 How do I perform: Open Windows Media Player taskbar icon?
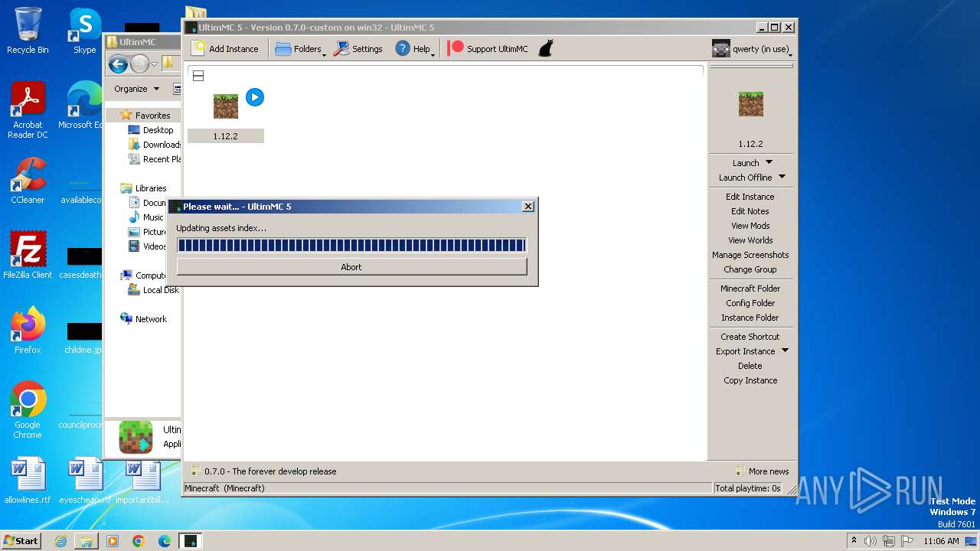pyautogui.click(x=113, y=541)
